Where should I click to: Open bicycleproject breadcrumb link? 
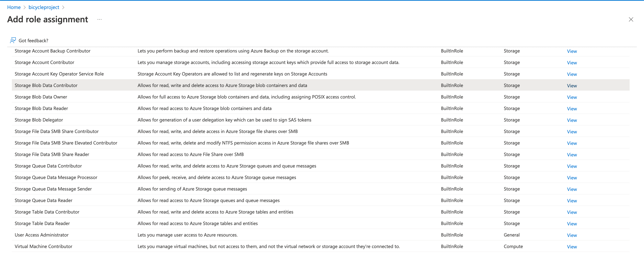pyautogui.click(x=44, y=7)
